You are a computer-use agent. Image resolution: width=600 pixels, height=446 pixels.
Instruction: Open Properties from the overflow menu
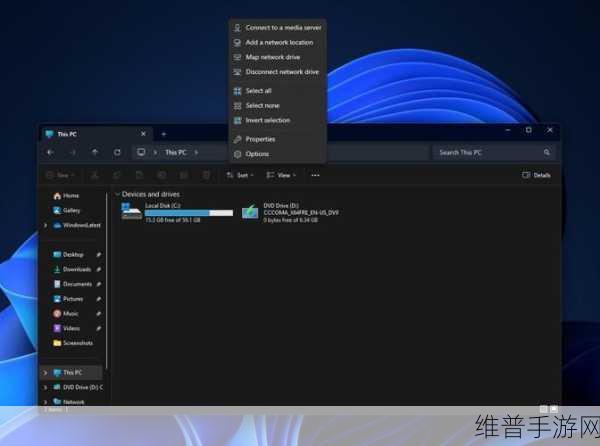[277, 139]
